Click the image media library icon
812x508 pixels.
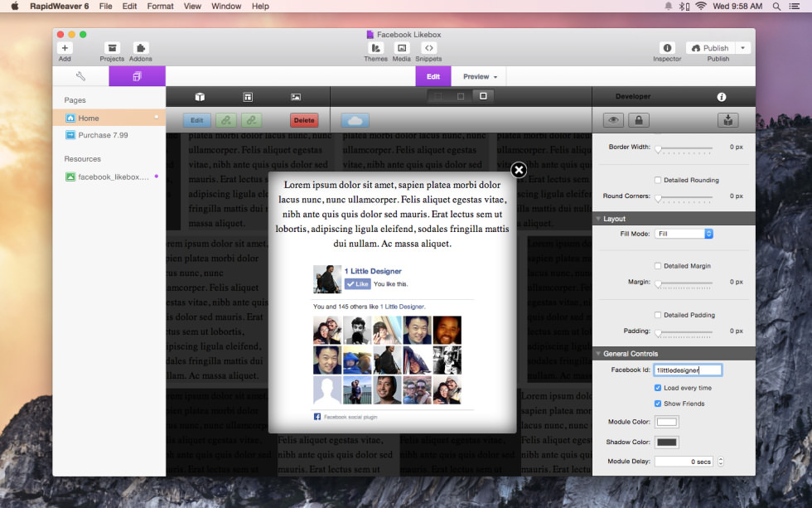(296, 97)
